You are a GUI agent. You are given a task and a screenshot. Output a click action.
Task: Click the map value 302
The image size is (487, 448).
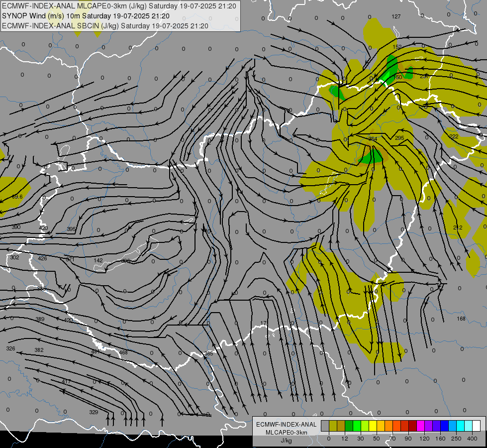(14, 257)
